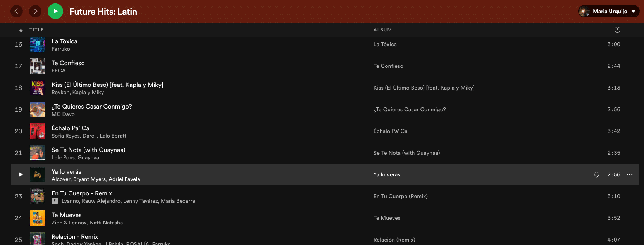Open more options for Ya lo verás
Image resolution: width=644 pixels, height=245 pixels.
(630, 174)
